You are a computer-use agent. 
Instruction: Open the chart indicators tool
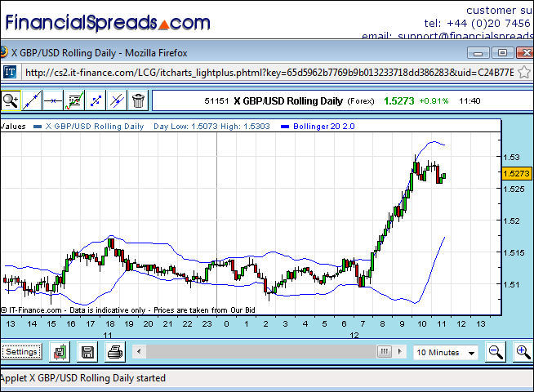click(x=74, y=100)
